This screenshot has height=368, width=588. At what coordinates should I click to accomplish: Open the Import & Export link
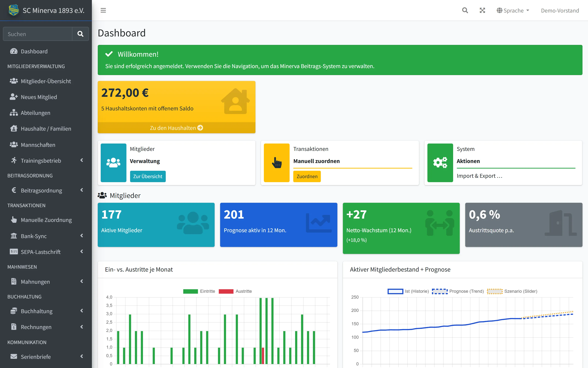479,176
